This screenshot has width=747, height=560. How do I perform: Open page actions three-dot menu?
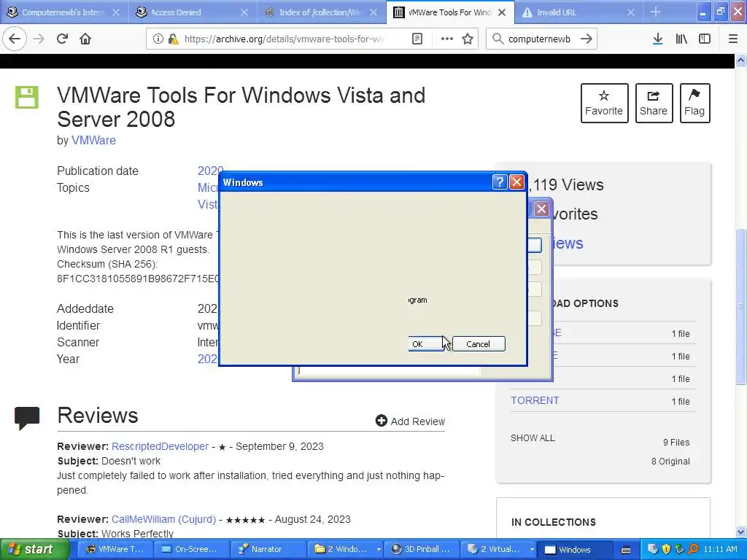447,39
